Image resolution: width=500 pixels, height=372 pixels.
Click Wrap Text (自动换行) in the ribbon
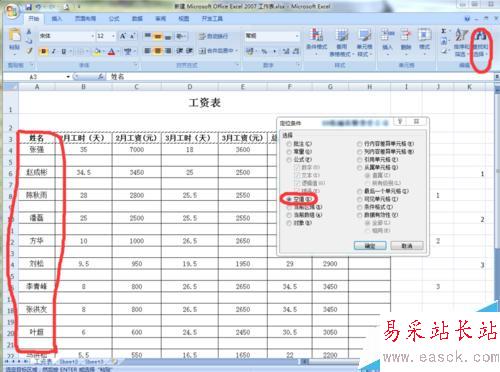213,36
